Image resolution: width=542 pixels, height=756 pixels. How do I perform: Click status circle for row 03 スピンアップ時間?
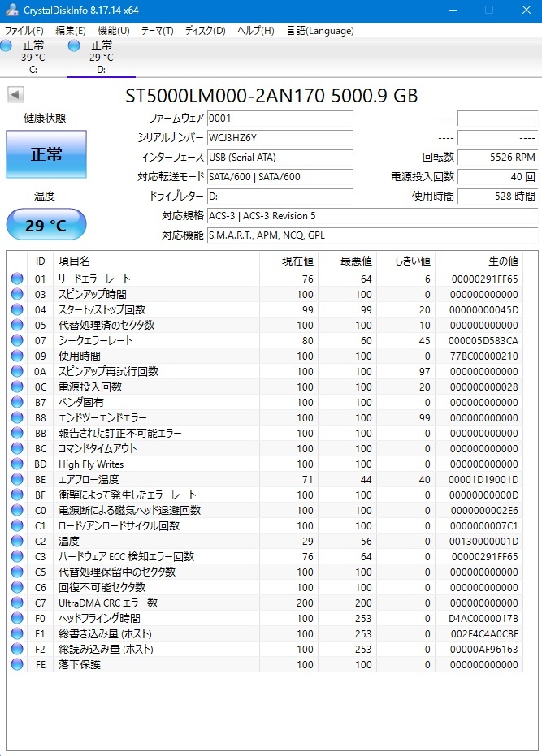(x=17, y=294)
